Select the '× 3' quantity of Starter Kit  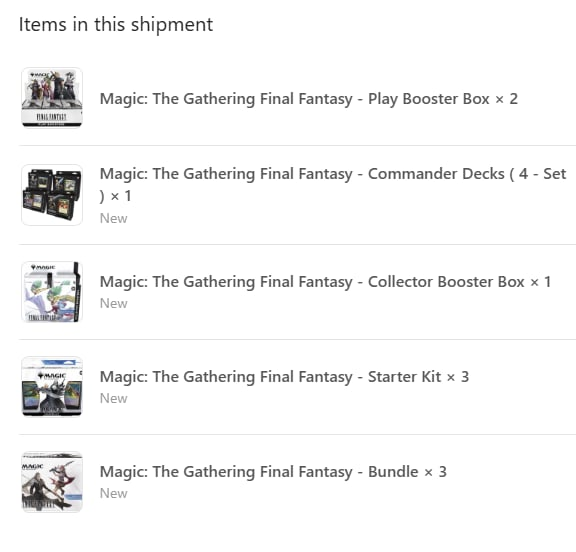click(458, 377)
